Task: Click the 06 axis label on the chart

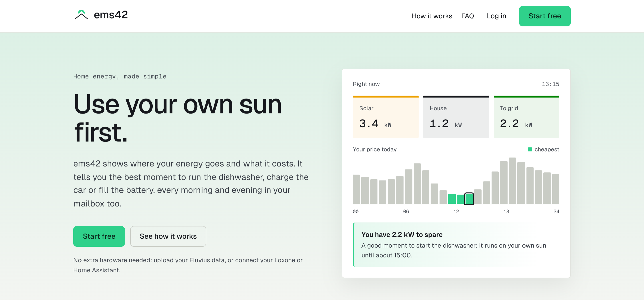Action: [x=406, y=211]
